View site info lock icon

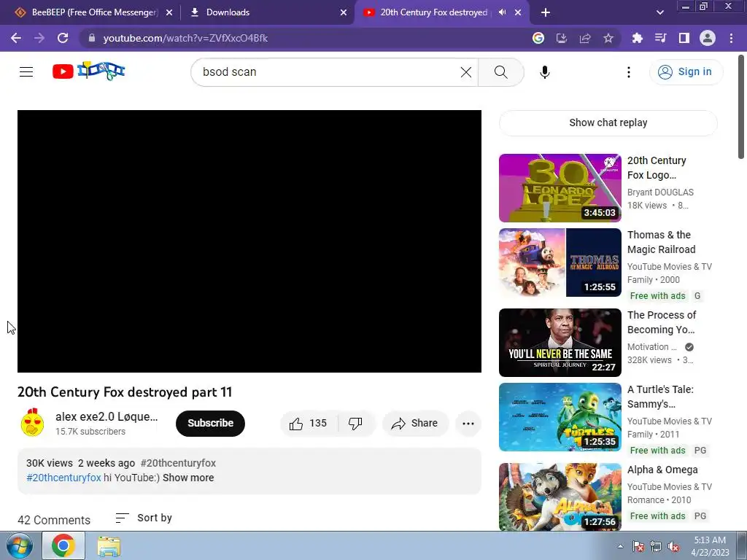pos(92,38)
